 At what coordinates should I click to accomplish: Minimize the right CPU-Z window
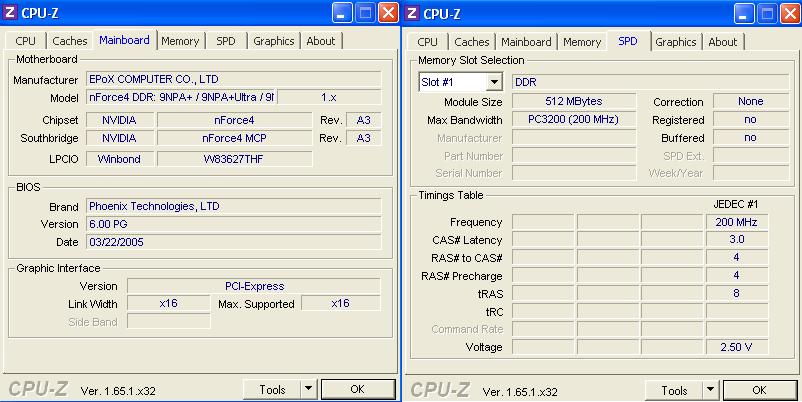(x=744, y=13)
